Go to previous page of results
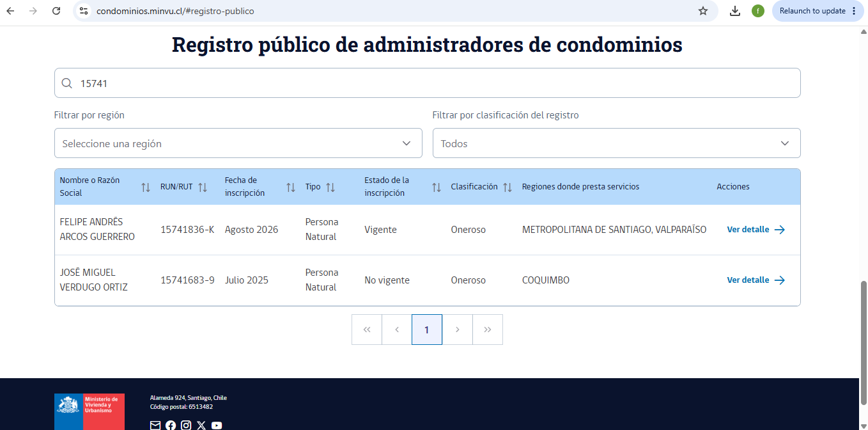Screen dimensions: 868x430 coord(397,330)
